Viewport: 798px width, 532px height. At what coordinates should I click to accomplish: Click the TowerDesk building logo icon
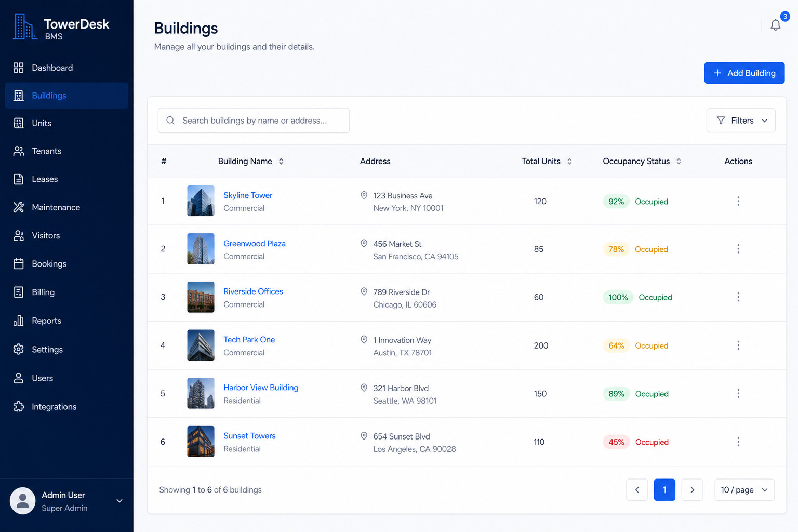tap(25, 27)
